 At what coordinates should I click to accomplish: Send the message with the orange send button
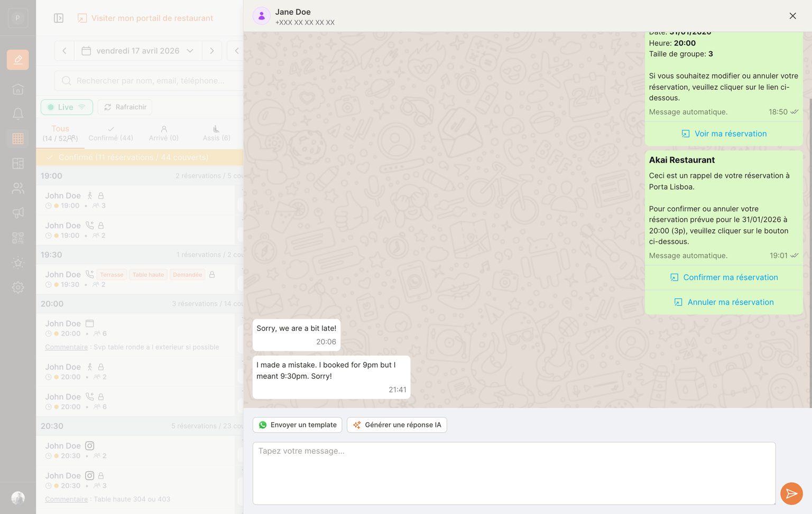(791, 493)
